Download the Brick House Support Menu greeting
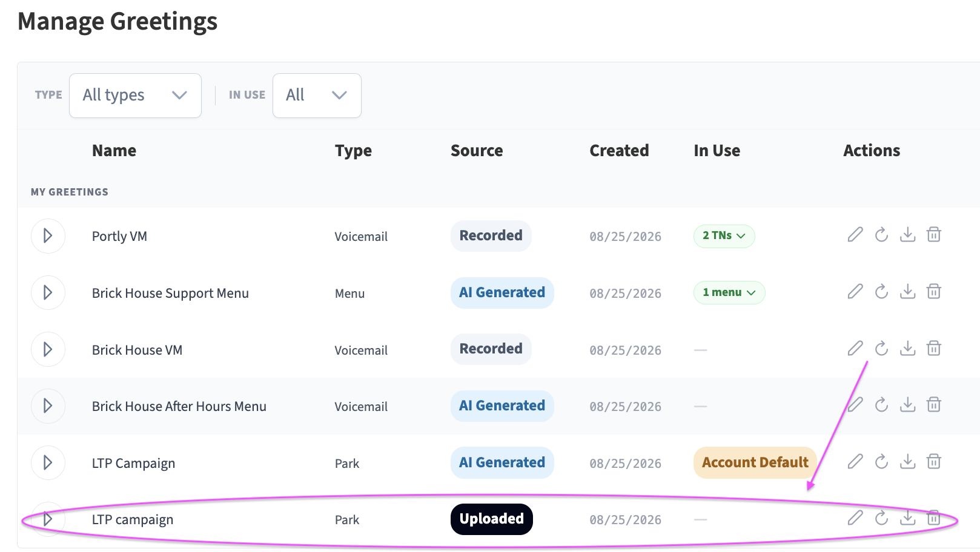 pos(907,292)
